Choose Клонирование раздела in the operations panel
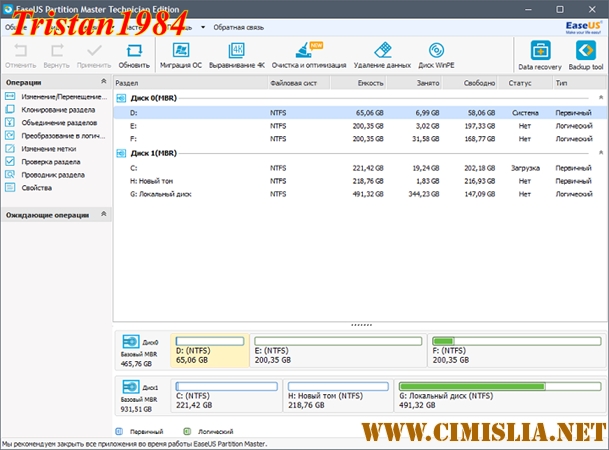 [x=59, y=109]
